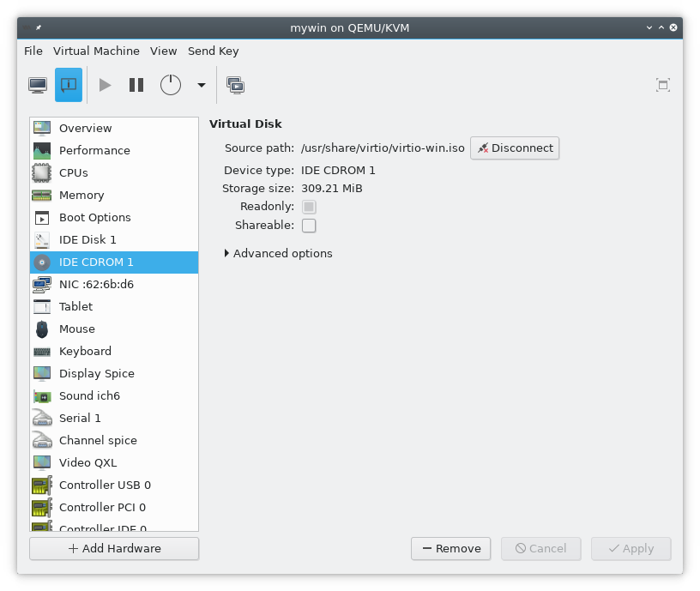Viewport: 700px width, 591px height.
Task: Open the manage snapshots icon
Action: click(235, 85)
